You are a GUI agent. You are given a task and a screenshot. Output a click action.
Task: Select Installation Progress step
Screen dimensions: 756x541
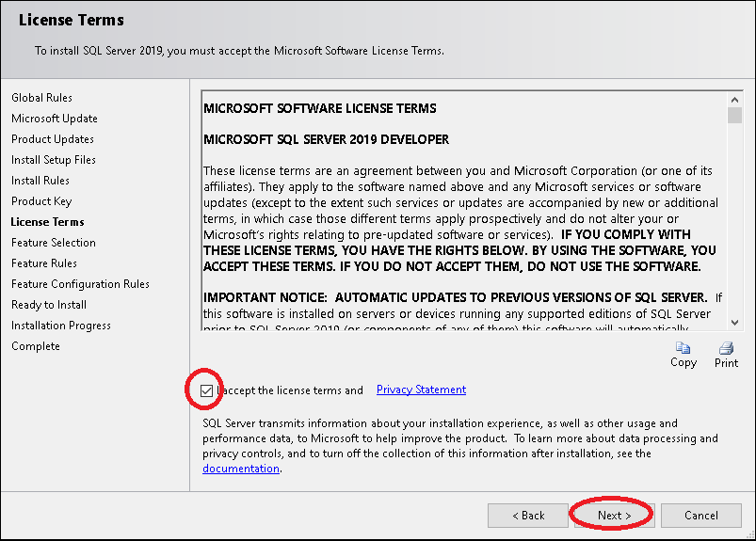[61, 326]
